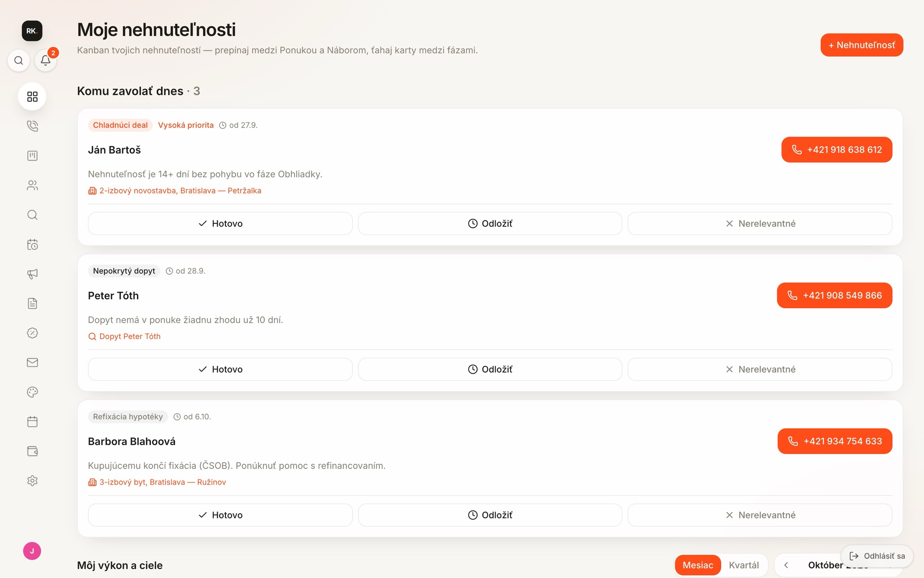Mark Ján Bartoš task as Hotovo
924x578 pixels.
(x=220, y=223)
